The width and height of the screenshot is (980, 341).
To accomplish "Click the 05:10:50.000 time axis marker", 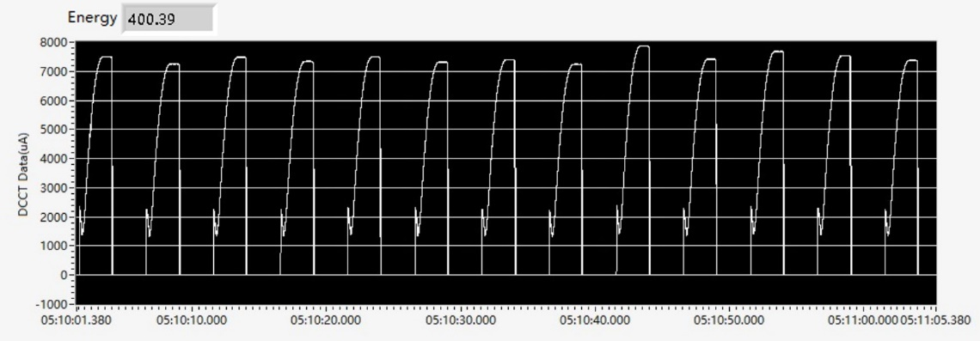I will click(x=729, y=321).
